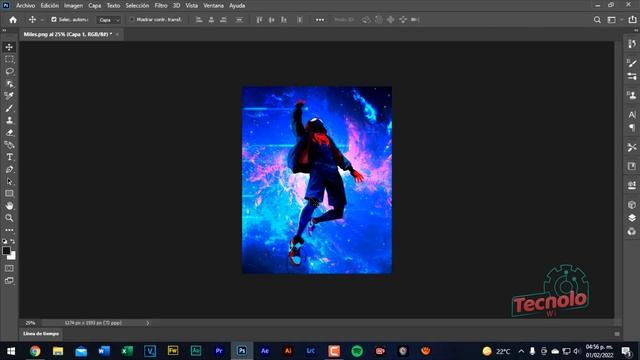640x360 pixels.
Task: Launch Google Chrome from the taskbar
Action: 35,351
